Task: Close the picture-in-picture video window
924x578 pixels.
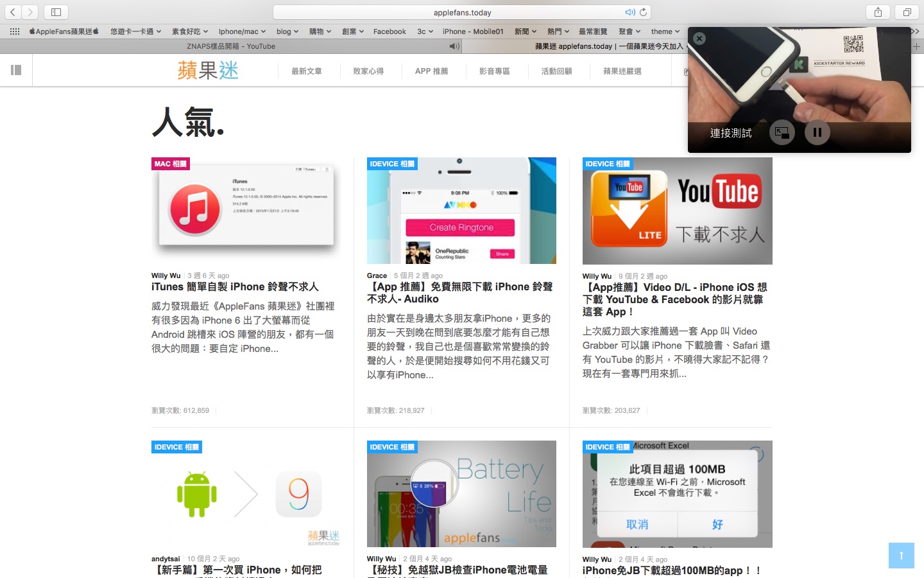Action: pyautogui.click(x=699, y=39)
